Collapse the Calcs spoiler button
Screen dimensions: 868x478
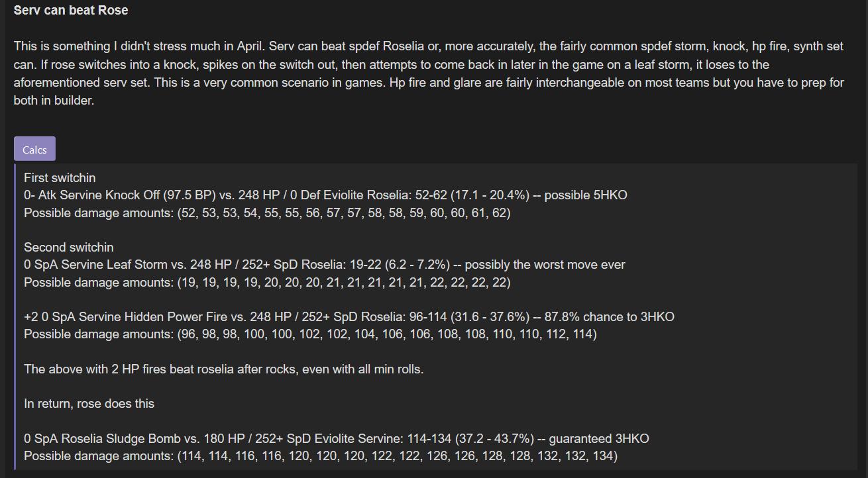pos(34,149)
